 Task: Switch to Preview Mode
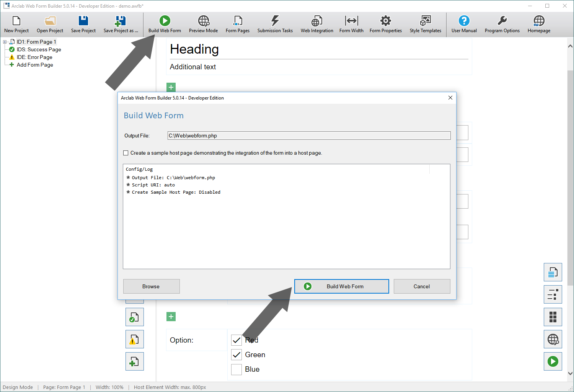tap(203, 24)
